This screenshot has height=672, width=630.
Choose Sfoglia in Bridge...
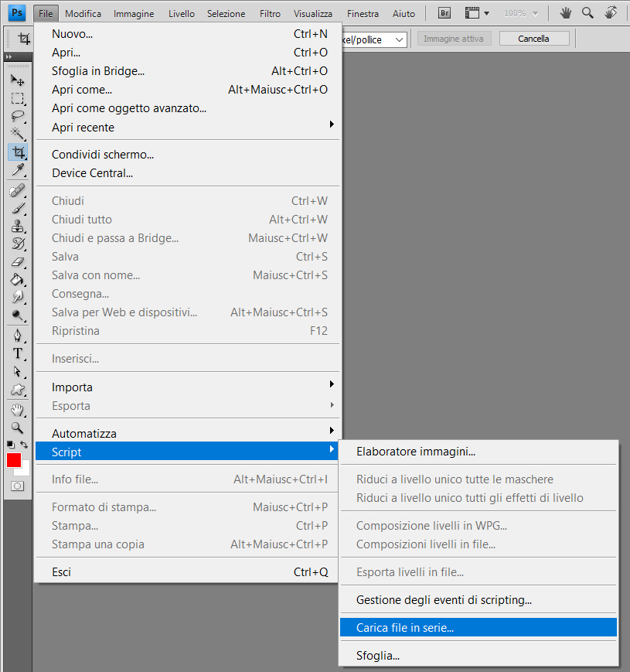[188, 70]
